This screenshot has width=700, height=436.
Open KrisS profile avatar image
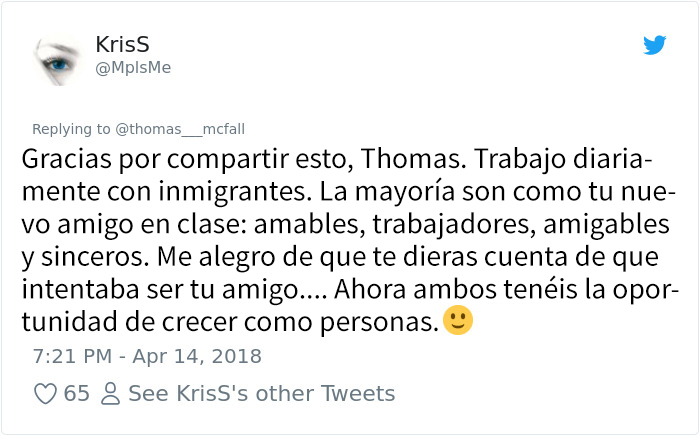coord(57,60)
